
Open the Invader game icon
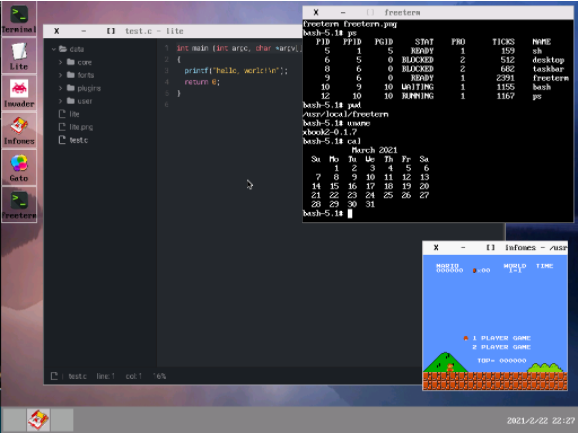pos(19,93)
